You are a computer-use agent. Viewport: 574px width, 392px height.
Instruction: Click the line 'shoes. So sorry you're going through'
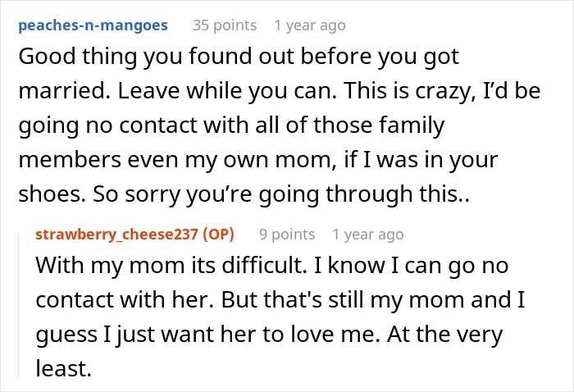coord(244,194)
